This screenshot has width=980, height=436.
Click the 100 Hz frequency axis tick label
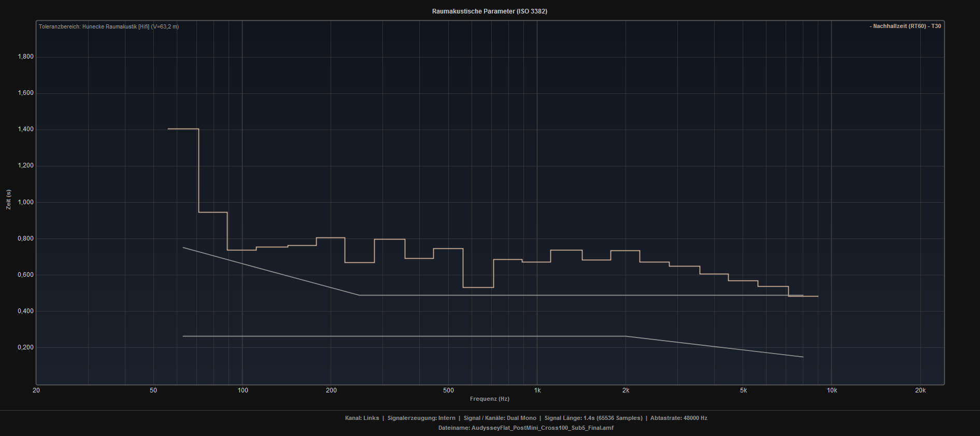(243, 390)
